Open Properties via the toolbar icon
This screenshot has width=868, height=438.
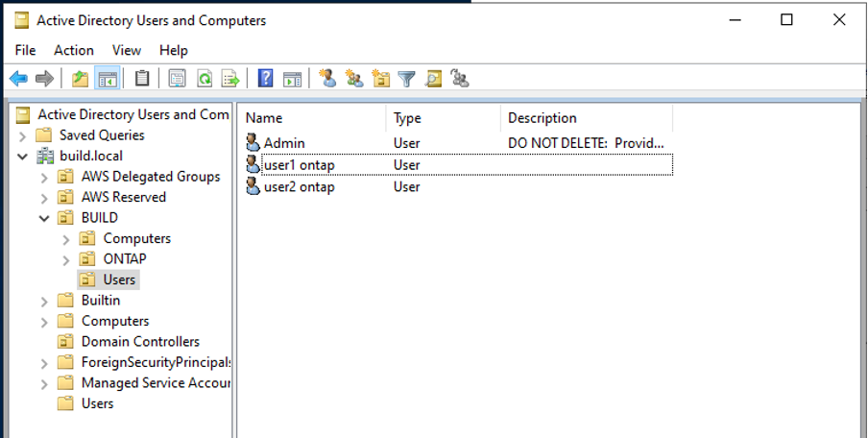177,79
